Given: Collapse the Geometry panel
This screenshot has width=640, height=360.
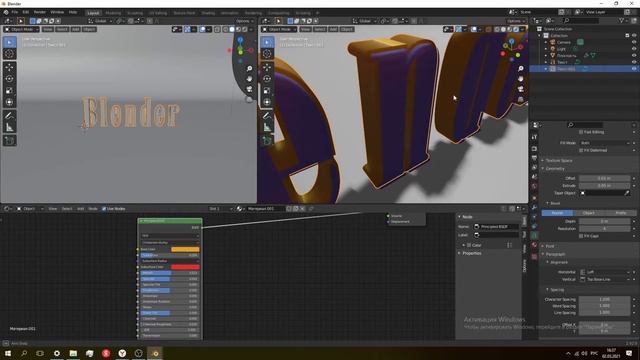Looking at the screenshot, I should click(x=554, y=168).
